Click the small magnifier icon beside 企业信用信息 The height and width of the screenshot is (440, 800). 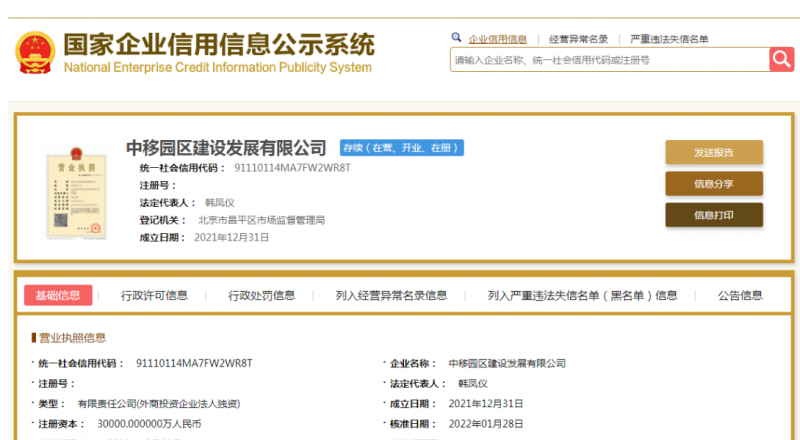[x=457, y=38]
